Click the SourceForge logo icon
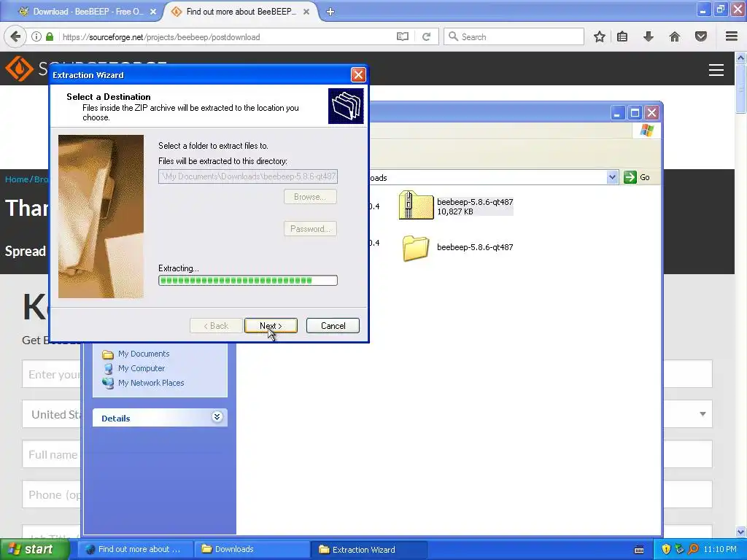The image size is (747, 560). point(19,69)
